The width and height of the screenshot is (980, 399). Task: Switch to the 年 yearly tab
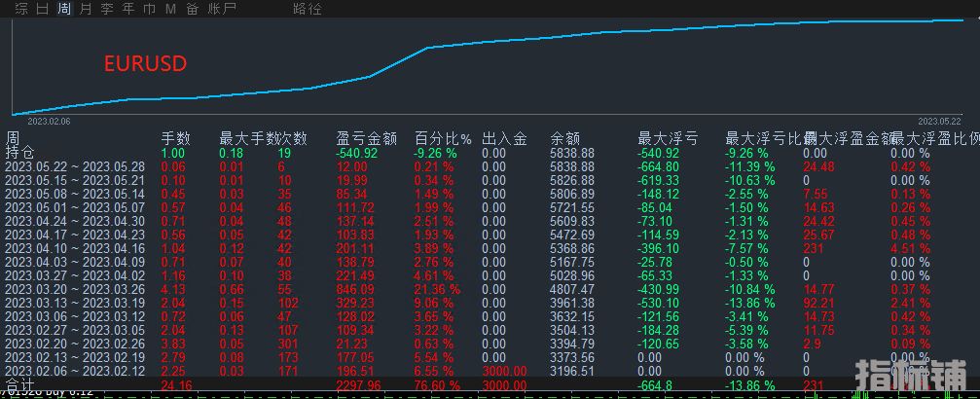(128, 9)
